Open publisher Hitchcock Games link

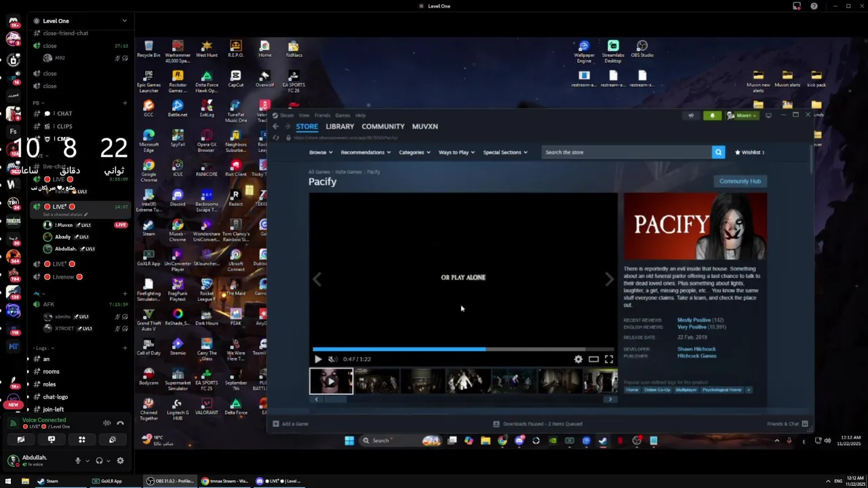tap(696, 356)
